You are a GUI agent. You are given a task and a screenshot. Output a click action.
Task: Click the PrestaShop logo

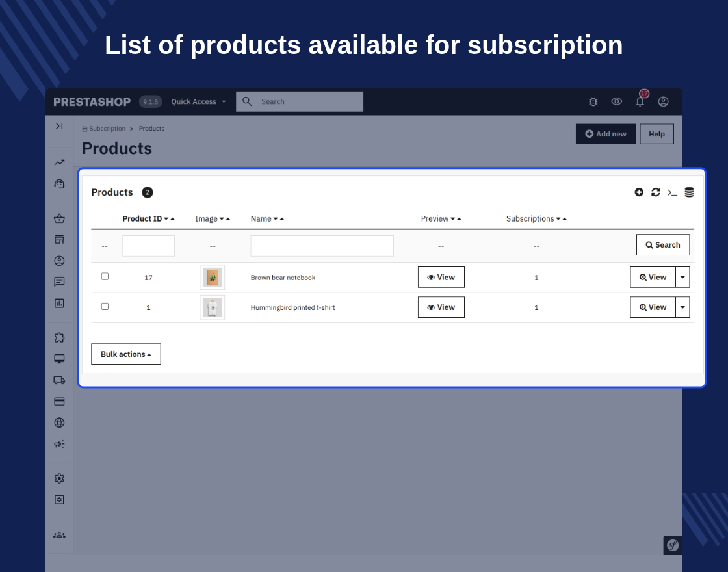pos(92,101)
